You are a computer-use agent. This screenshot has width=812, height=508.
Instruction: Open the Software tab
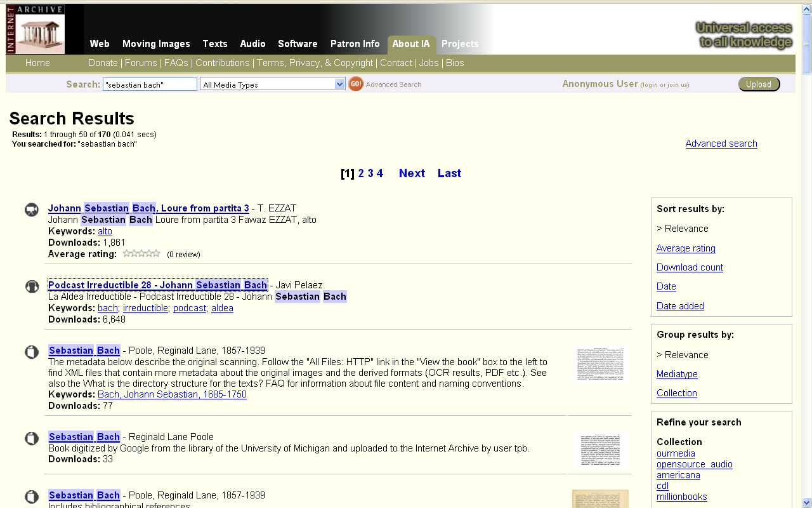[298, 44]
